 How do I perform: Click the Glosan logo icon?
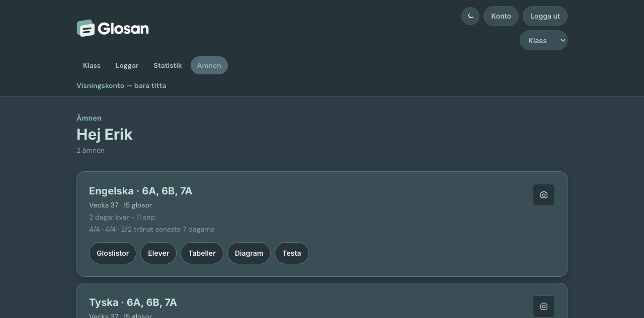(86, 28)
